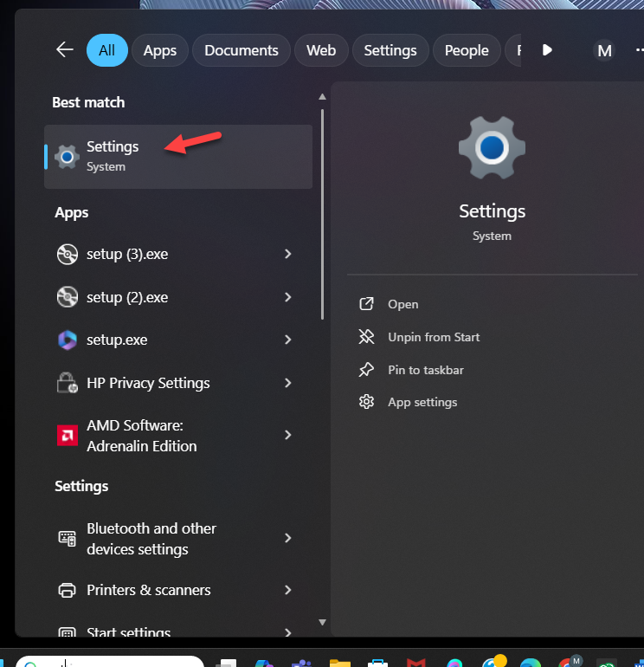
Task: Select the setup.exe app icon
Action: tap(67, 340)
